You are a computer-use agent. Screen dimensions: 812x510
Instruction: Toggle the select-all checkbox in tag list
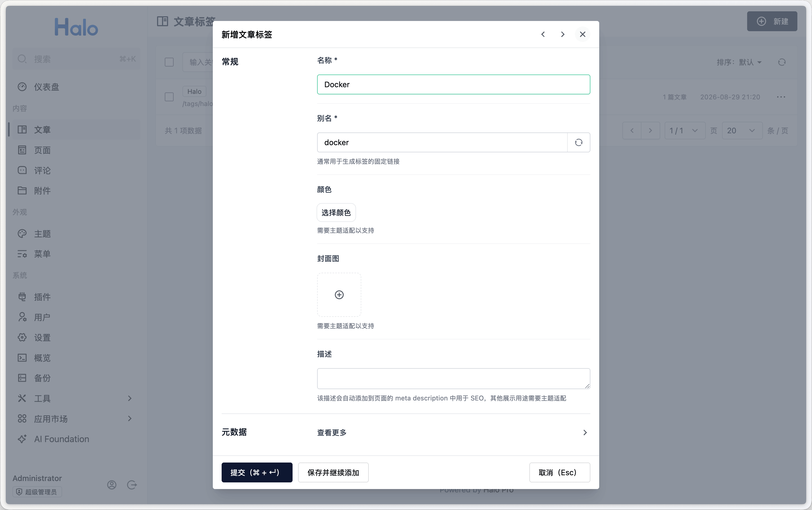tap(169, 62)
